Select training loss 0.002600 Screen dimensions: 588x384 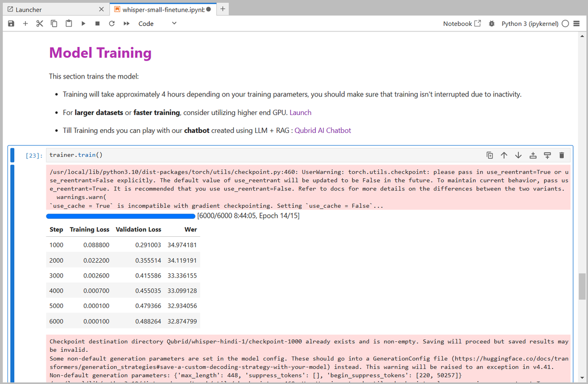click(x=97, y=276)
